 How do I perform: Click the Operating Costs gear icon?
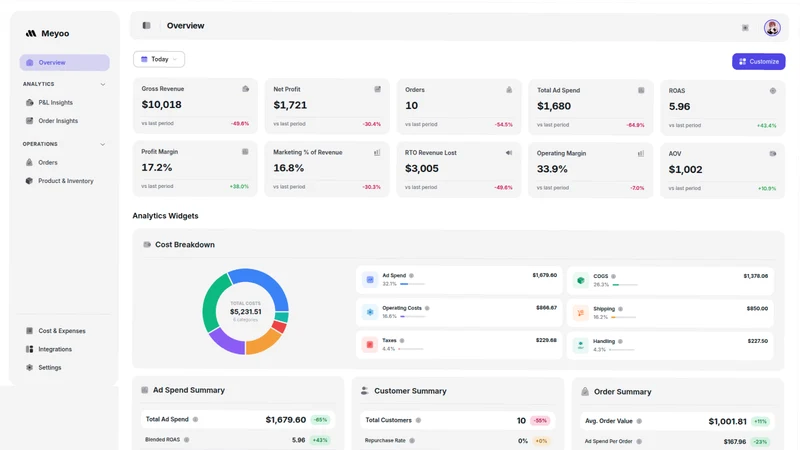pyautogui.click(x=370, y=312)
